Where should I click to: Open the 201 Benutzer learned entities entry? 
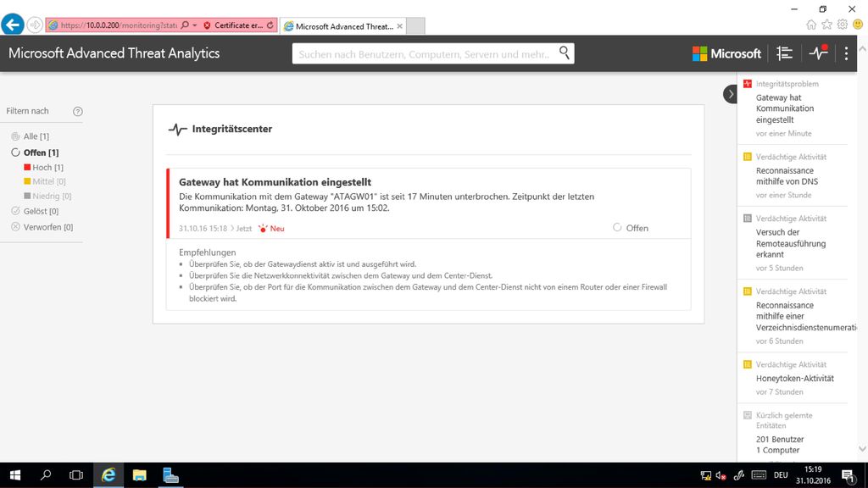tap(780, 440)
